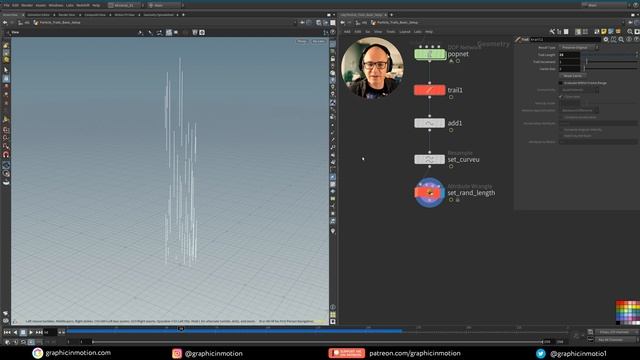Toggle the flag circle under add1
This screenshot has width=640, height=360.
(x=451, y=130)
